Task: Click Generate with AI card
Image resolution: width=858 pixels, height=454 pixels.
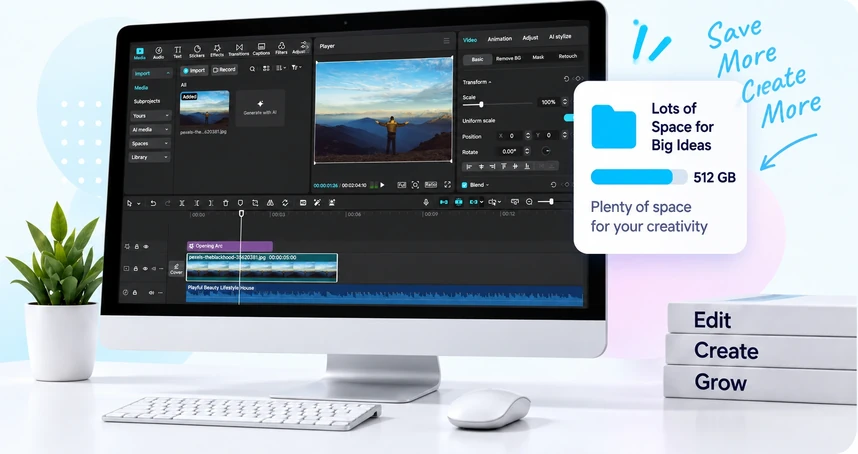Action: tap(260, 108)
